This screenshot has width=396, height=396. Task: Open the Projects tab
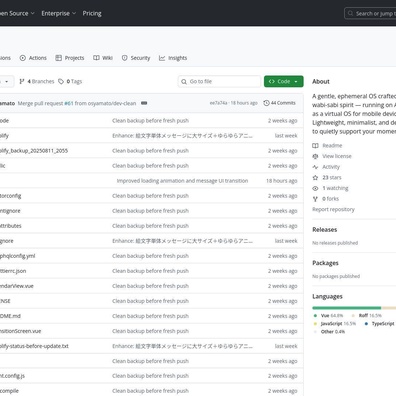point(70,58)
